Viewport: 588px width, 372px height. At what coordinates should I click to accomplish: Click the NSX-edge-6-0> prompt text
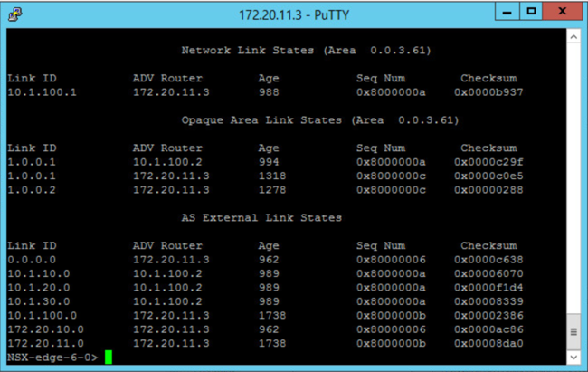pyautogui.click(x=52, y=357)
